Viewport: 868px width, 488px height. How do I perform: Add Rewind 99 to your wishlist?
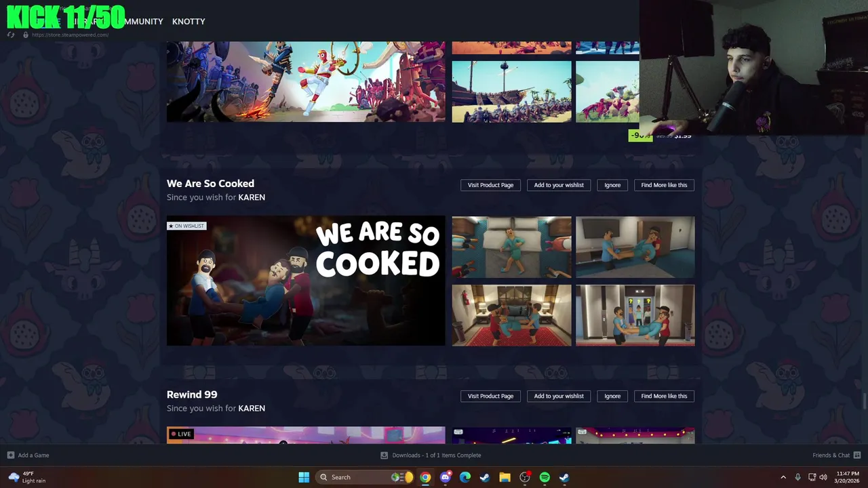(559, 396)
